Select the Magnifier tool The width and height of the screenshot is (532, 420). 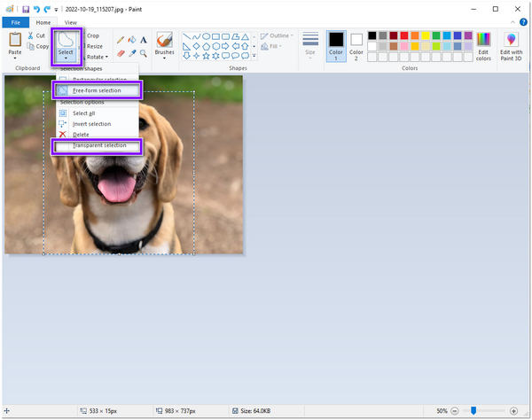tap(144, 53)
